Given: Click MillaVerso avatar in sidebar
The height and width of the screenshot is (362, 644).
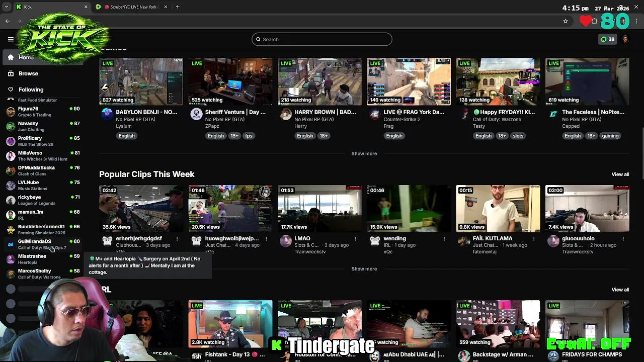Looking at the screenshot, I should point(11,156).
